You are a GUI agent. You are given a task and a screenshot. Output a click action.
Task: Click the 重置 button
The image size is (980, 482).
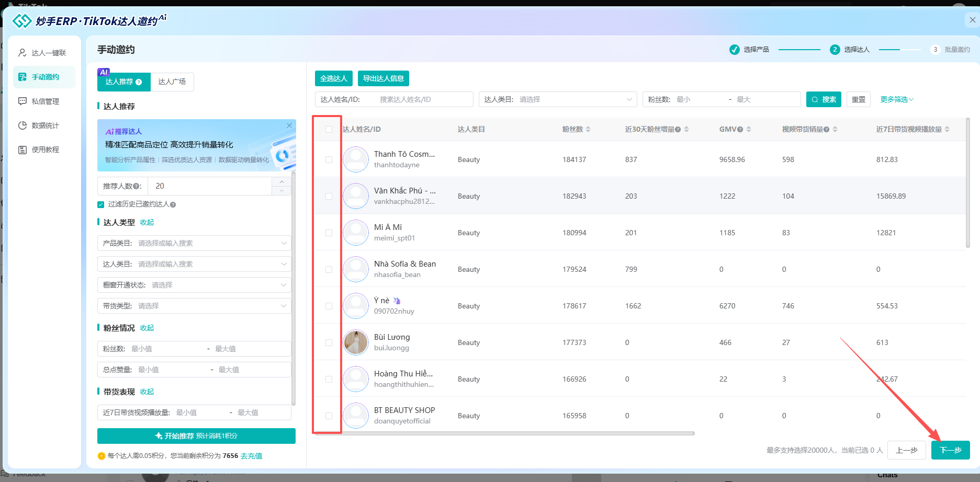pos(859,99)
